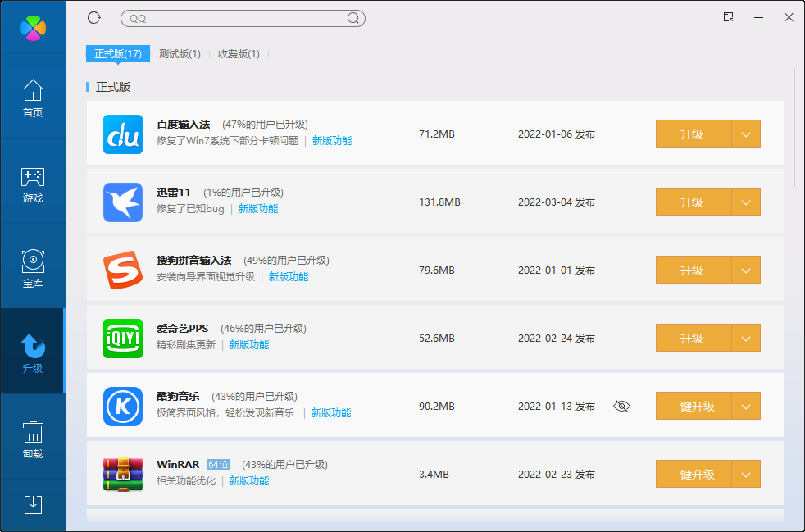Image resolution: width=805 pixels, height=532 pixels.
Task: Expand dropdown arrow for 百度输入法 upgrade
Action: 746,134
